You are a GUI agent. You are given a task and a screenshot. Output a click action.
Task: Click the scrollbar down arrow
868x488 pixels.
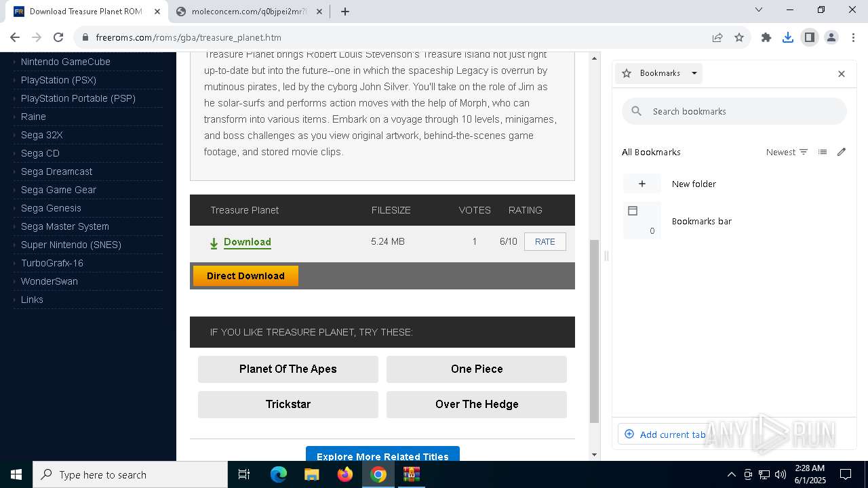point(594,455)
